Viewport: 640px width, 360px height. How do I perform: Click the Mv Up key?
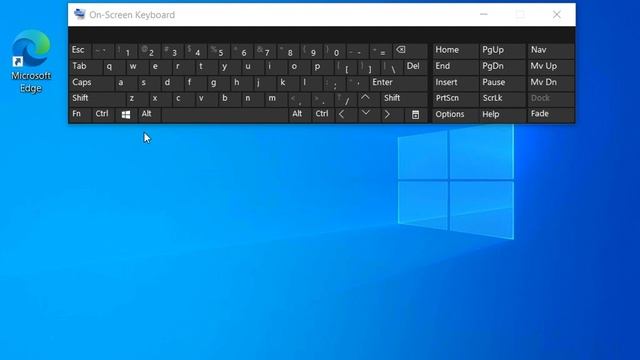coord(551,67)
